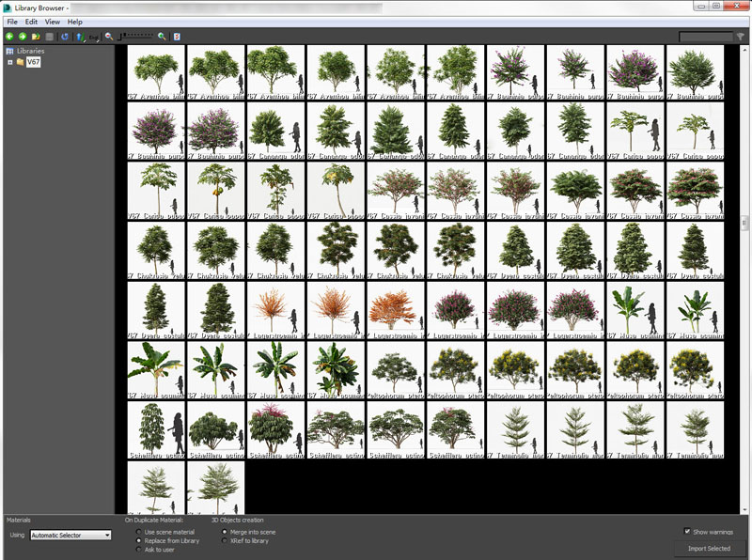Click the filter funnel icon
Image resolution: width=752 pixels, height=560 pixels.
[740, 37]
